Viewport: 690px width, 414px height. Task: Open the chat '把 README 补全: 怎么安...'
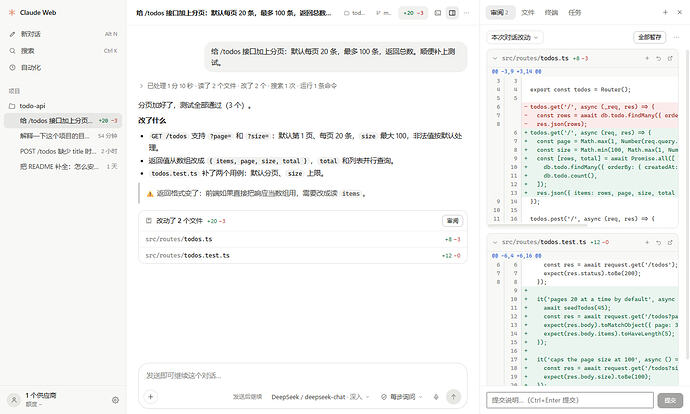[x=63, y=166]
